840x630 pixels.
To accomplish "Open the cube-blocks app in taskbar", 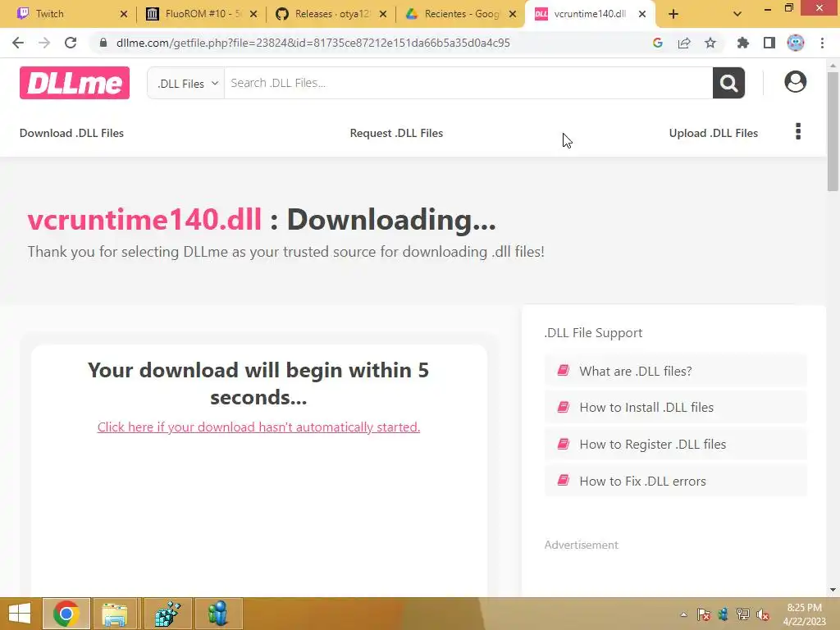I will (x=167, y=614).
